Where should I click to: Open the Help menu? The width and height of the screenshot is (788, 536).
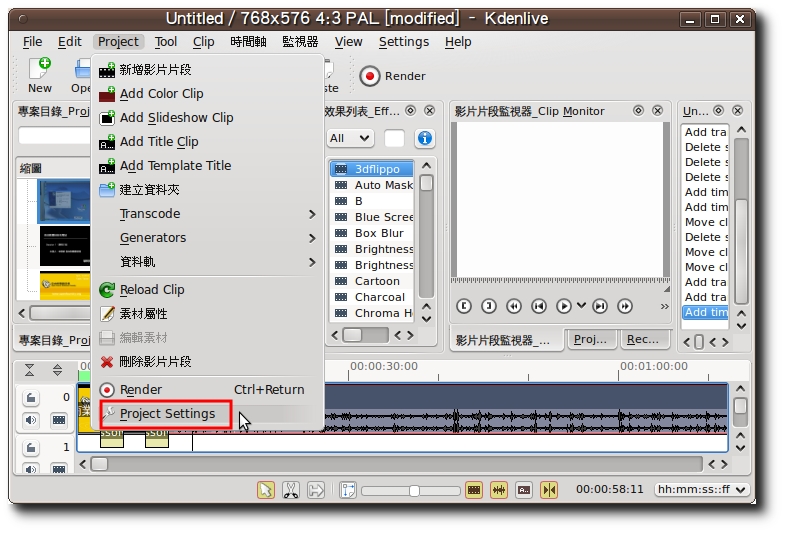[458, 42]
